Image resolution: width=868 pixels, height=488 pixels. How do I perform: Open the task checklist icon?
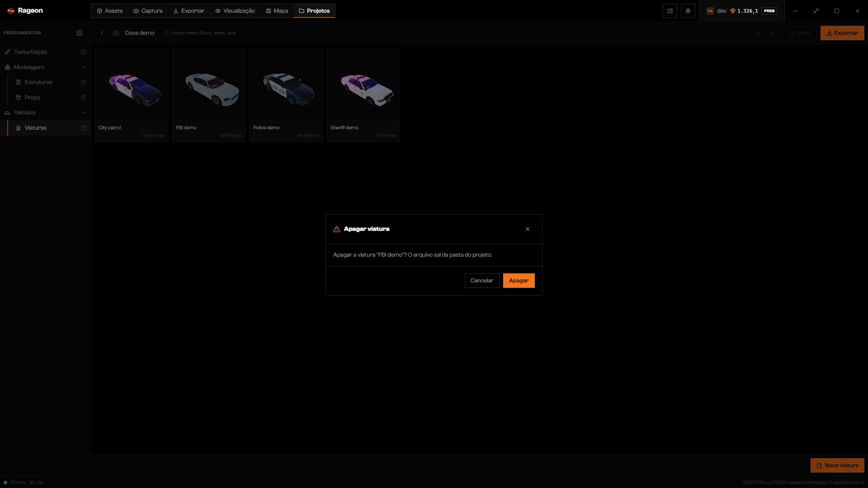670,11
